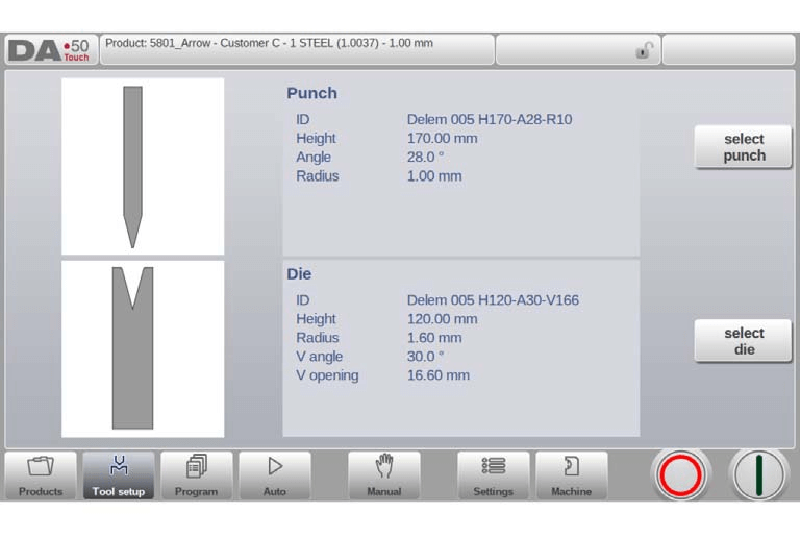This screenshot has height=533, width=800.
Task: Click the punch profile drawing
Action: point(133,166)
